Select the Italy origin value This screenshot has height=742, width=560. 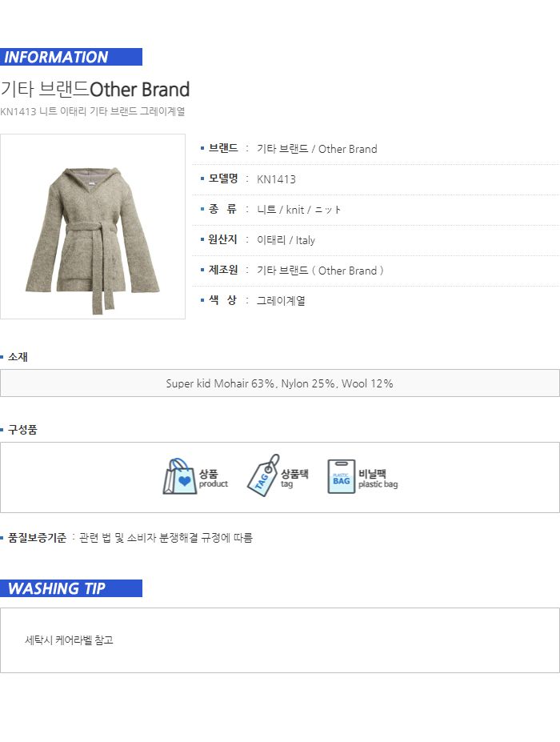click(286, 240)
